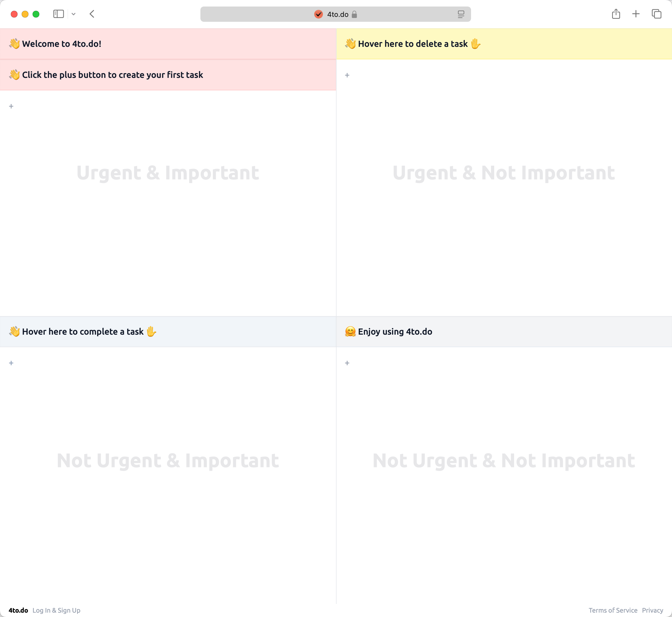This screenshot has height=617, width=672.
Task: Expand the sidebar dropdown chevron
Action: tap(74, 14)
